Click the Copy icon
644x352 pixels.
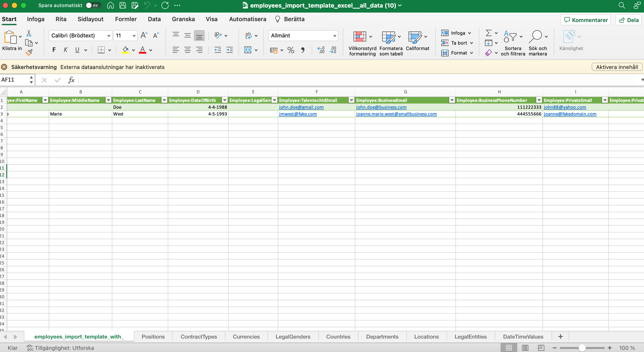coord(29,43)
